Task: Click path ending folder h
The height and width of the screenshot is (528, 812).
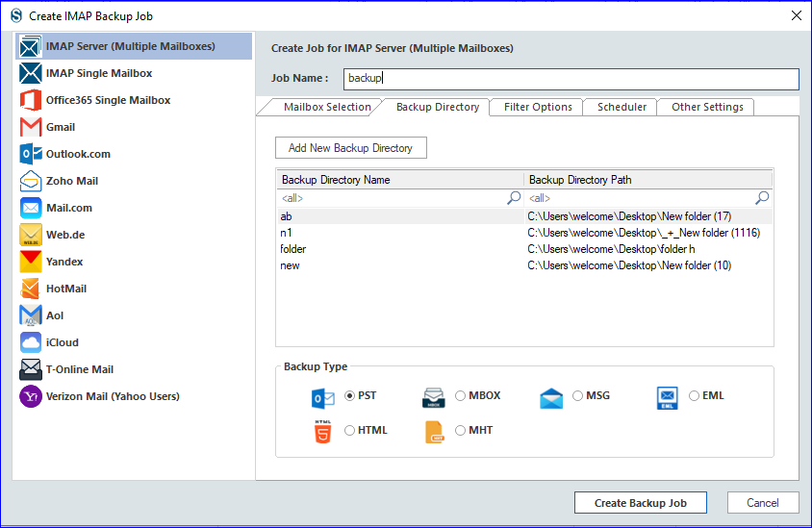Action: pos(611,249)
